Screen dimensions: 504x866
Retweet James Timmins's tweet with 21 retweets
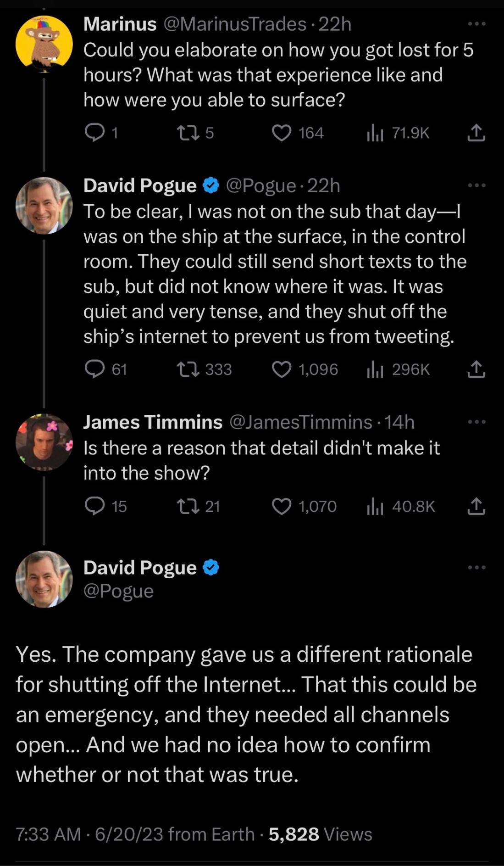pyautogui.click(x=188, y=506)
